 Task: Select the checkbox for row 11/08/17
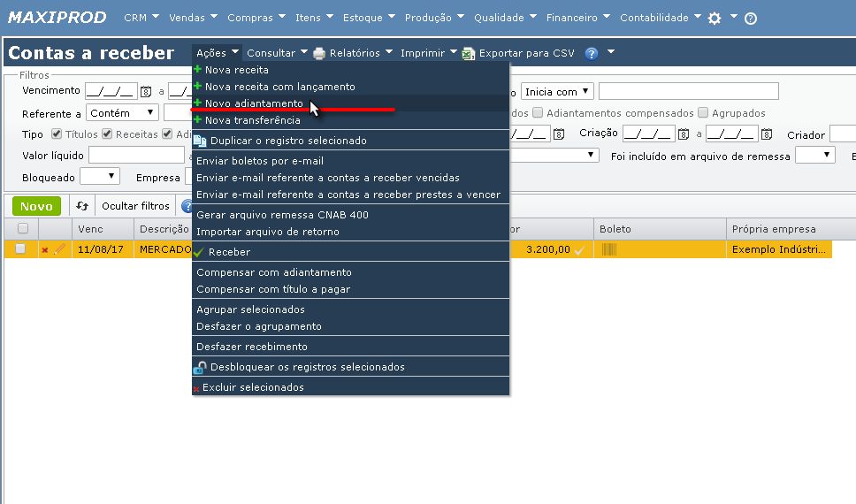[x=20, y=249]
